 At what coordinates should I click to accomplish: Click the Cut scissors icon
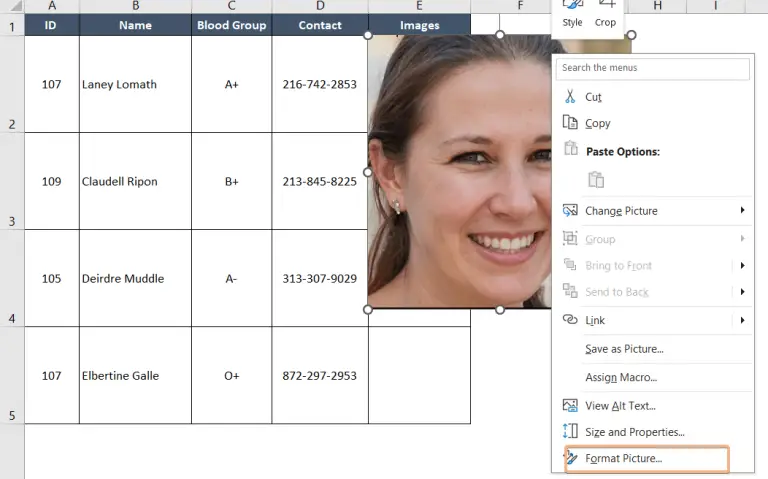coord(570,97)
